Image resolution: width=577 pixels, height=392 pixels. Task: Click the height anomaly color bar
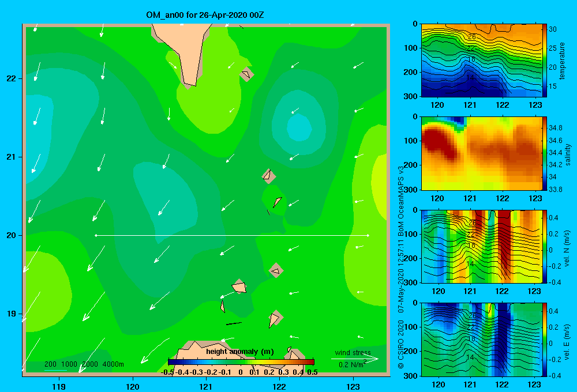coord(241,362)
